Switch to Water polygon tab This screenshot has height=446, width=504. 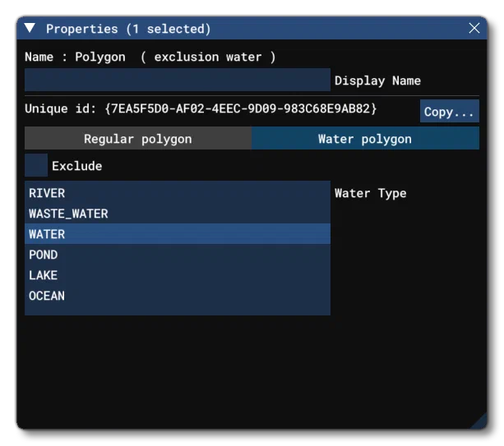(x=365, y=138)
